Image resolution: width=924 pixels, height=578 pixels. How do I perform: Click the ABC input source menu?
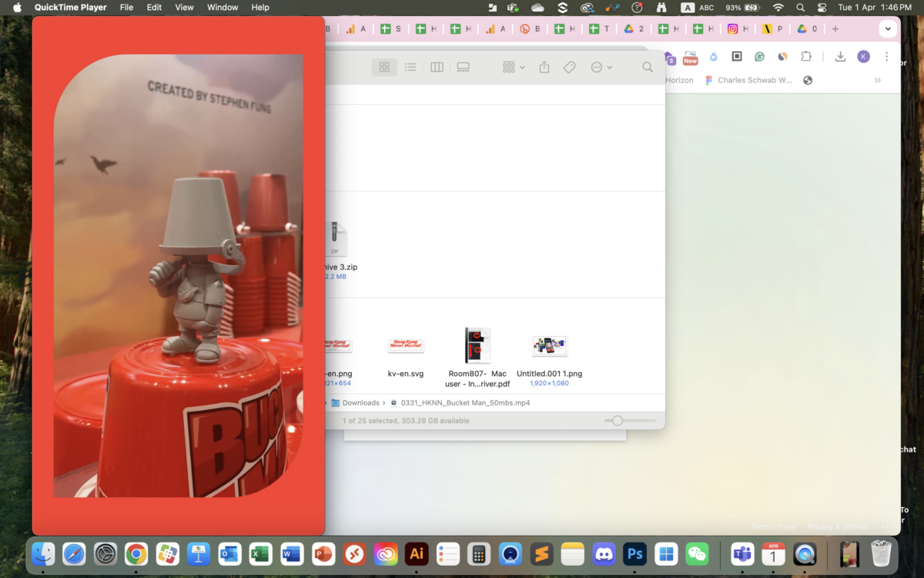point(698,7)
